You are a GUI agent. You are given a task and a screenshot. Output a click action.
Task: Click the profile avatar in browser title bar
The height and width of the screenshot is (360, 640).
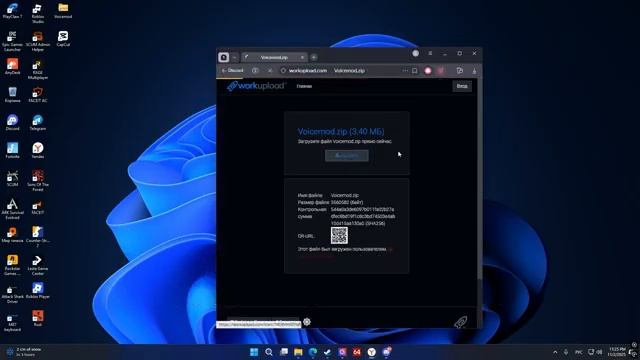coord(416,53)
